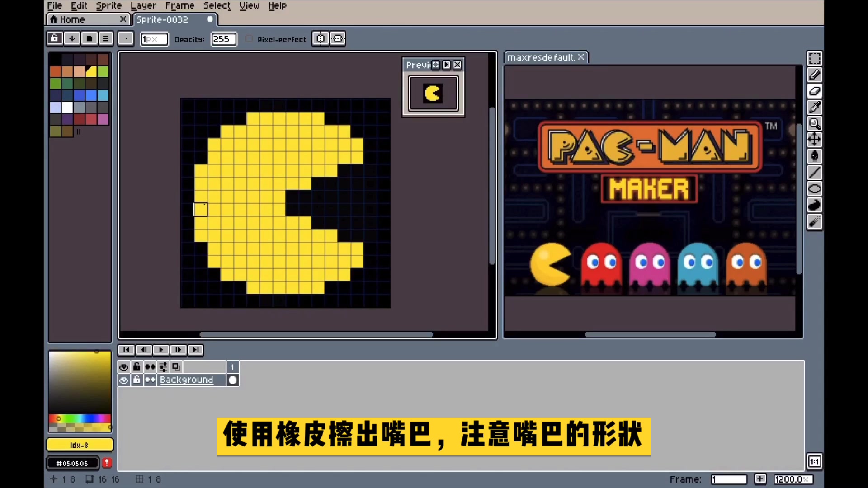Open the Sprite menu
This screenshot has width=868, height=488.
click(108, 5)
